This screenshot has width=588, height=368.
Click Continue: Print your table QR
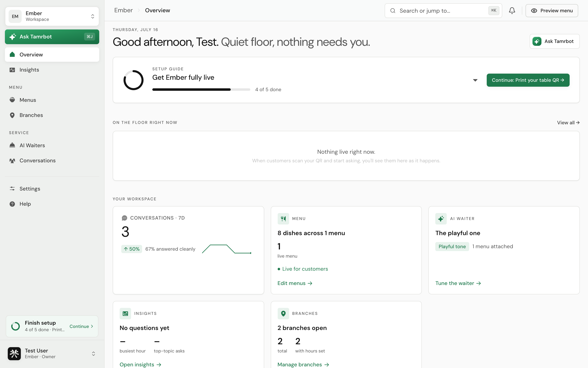coord(528,80)
